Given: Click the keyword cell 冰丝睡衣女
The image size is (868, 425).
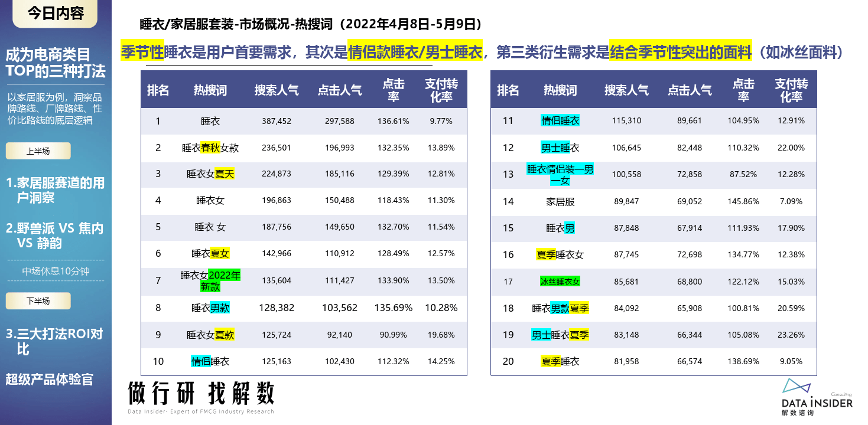Looking at the screenshot, I should click(x=560, y=282).
